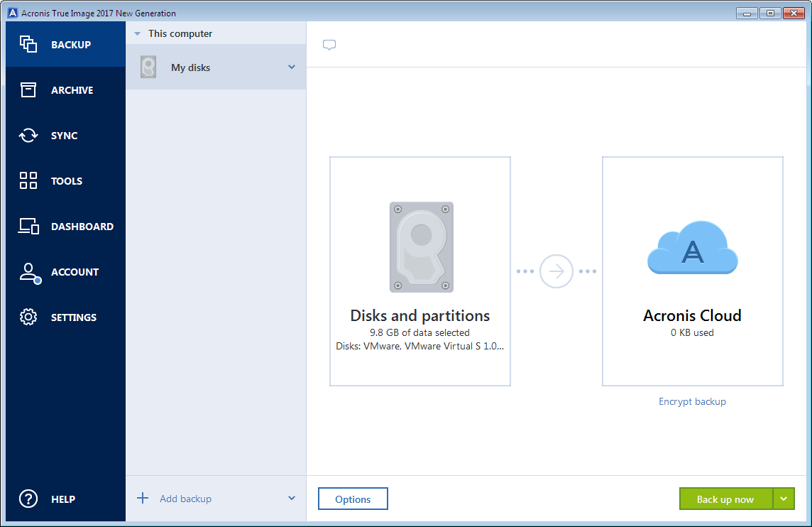Switch to the Dashboard tab
Viewport: 812px width, 527px height.
[x=28, y=226]
